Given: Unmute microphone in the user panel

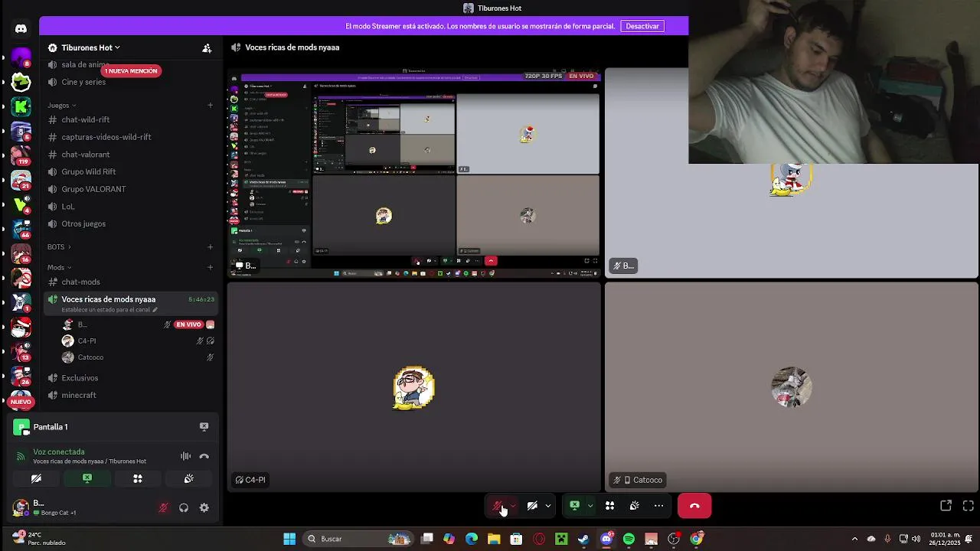Looking at the screenshot, I should 163,507.
